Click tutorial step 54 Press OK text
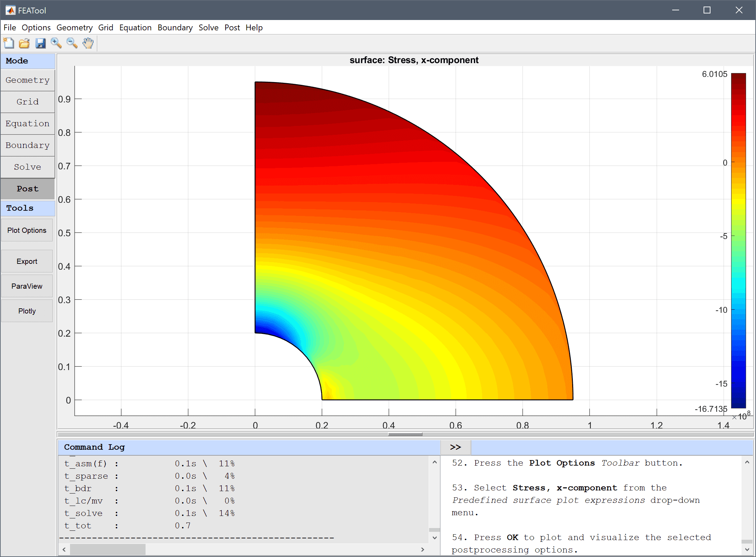Image resolution: width=756 pixels, height=557 pixels. point(581,544)
